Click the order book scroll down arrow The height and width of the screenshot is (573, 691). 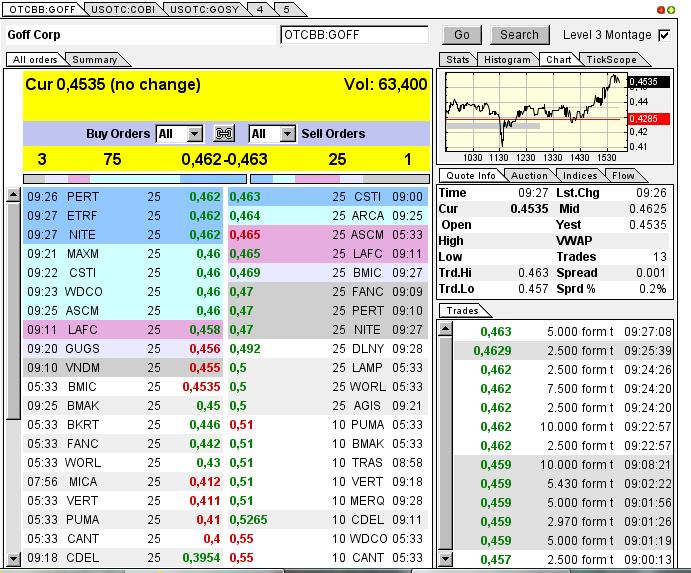[x=14, y=559]
